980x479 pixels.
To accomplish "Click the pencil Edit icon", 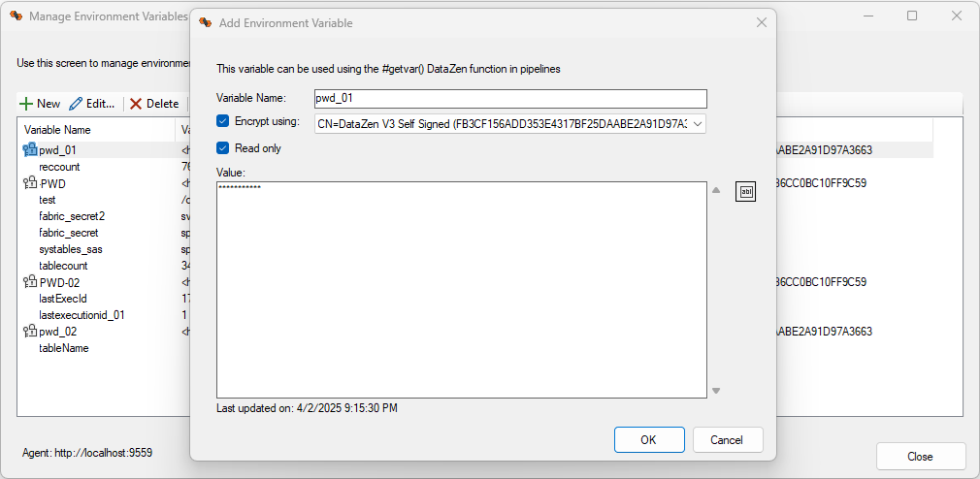I will [76, 104].
